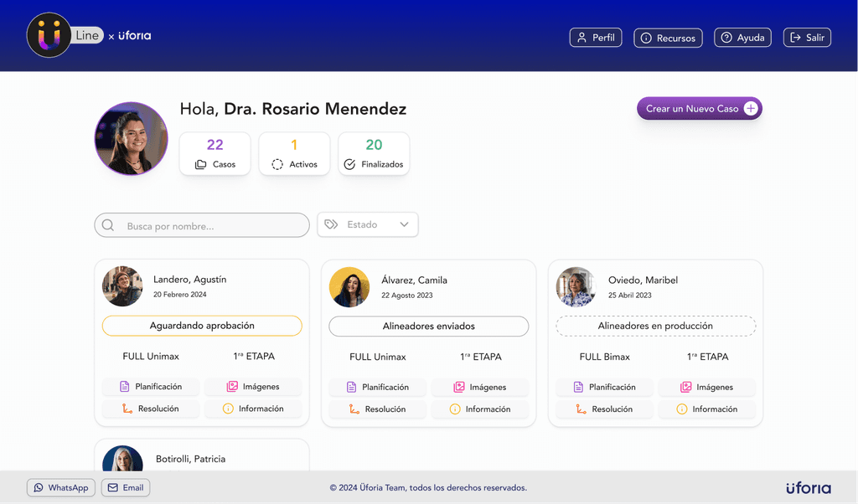Click the name Landero, Agustín
The height and width of the screenshot is (504, 858).
point(190,280)
